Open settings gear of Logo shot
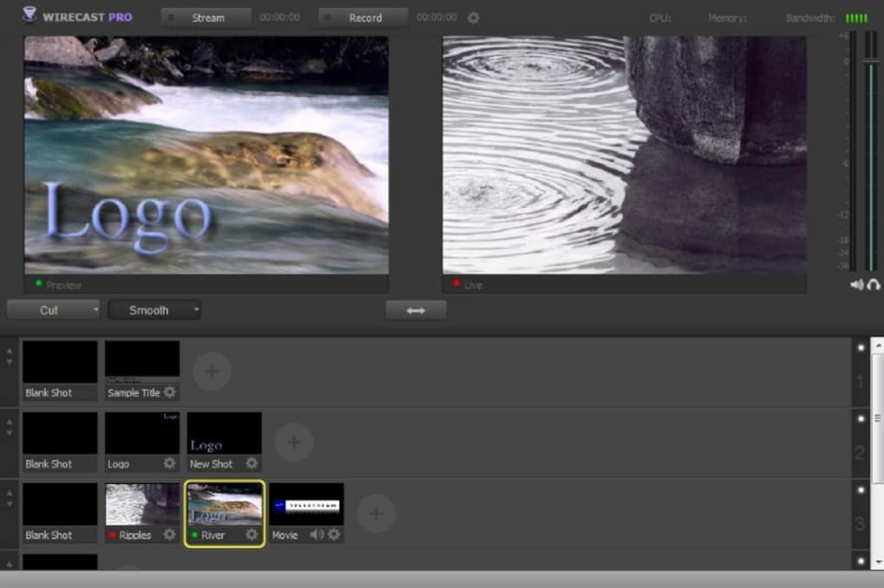884x588 pixels. [x=170, y=463]
